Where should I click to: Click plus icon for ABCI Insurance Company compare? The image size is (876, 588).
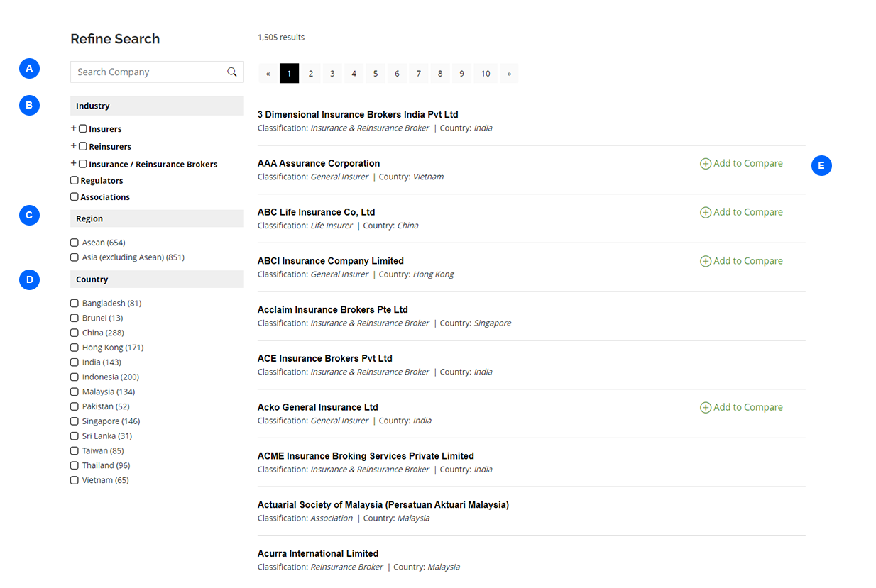[706, 262]
